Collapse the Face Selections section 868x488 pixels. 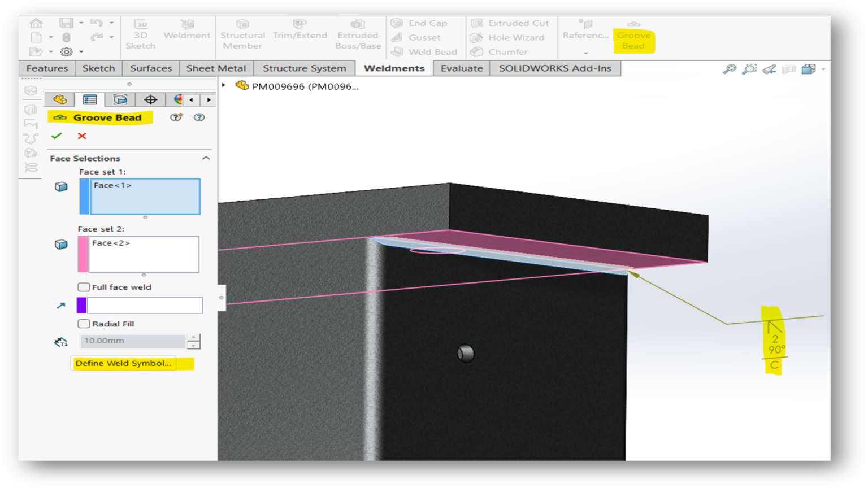coord(206,158)
